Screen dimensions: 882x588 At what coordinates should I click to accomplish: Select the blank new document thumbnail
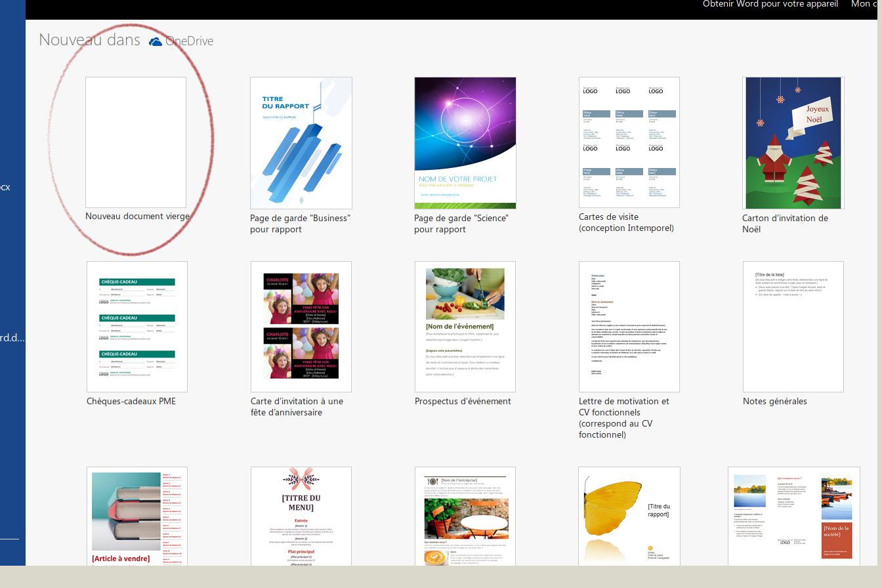pos(136,142)
